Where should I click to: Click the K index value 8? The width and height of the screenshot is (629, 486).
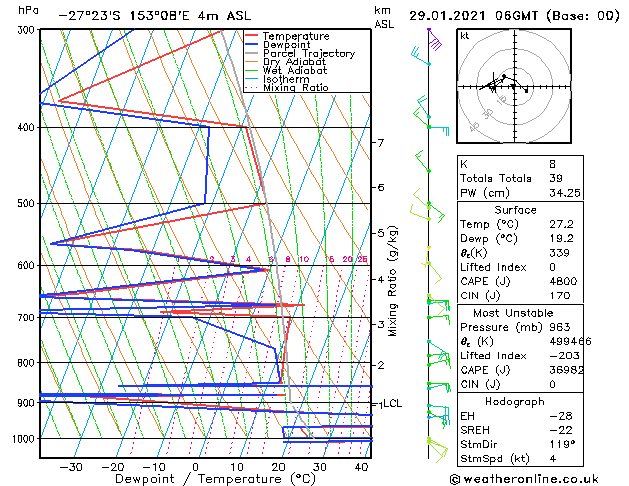point(552,164)
